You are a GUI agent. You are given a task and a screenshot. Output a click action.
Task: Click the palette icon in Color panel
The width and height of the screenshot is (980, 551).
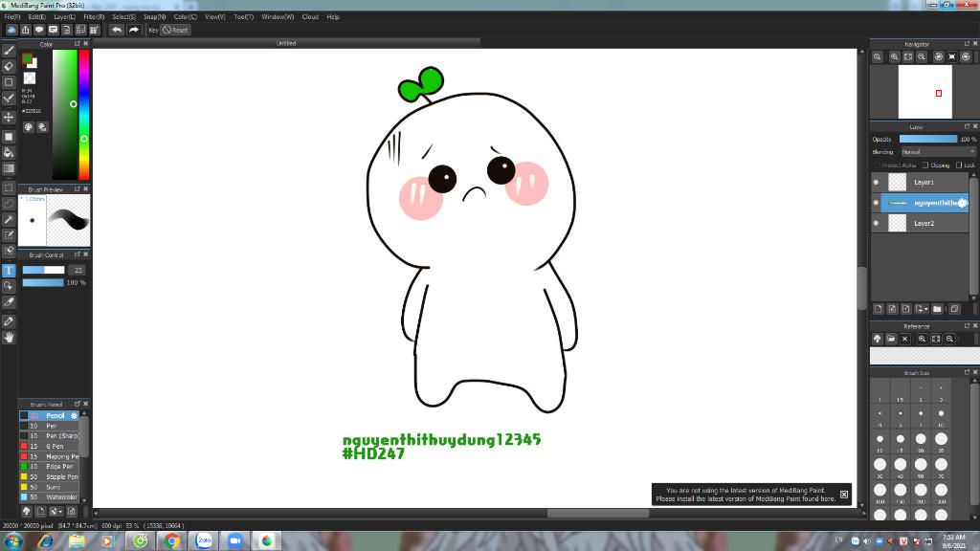(x=29, y=127)
